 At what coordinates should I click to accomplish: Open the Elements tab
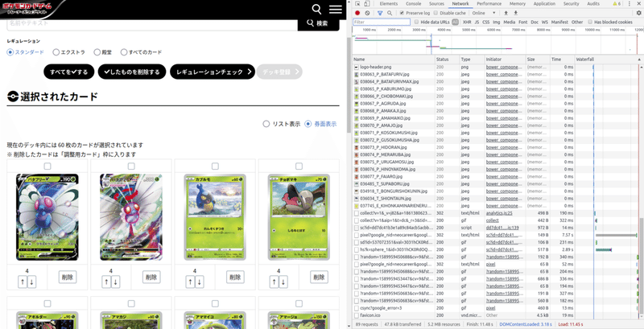pos(388,4)
